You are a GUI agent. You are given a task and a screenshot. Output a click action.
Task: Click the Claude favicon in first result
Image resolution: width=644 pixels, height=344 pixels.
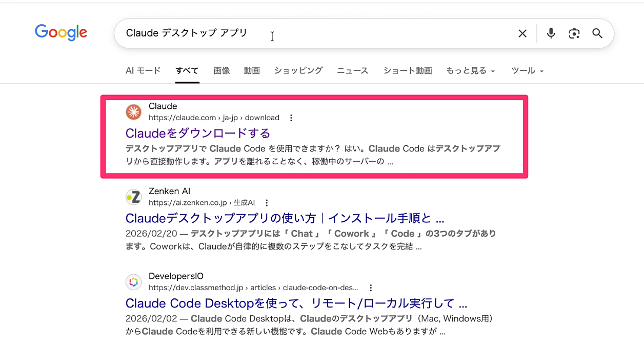point(133,112)
